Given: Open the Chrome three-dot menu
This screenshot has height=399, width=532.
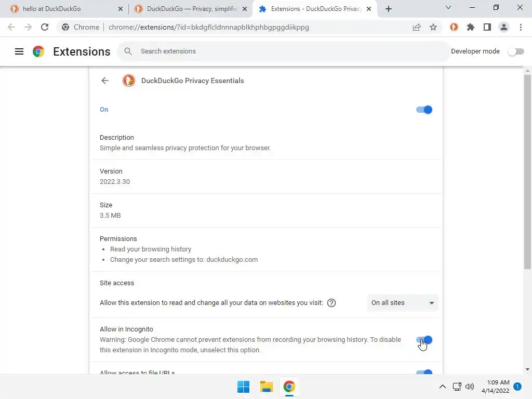Looking at the screenshot, I should click(521, 27).
